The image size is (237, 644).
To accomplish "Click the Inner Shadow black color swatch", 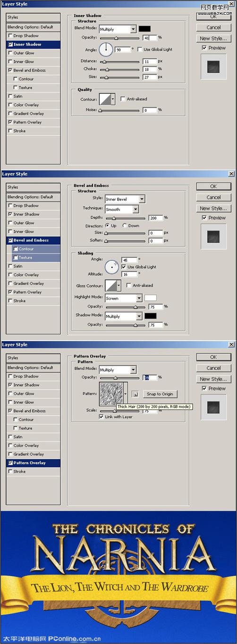I will tap(144, 29).
